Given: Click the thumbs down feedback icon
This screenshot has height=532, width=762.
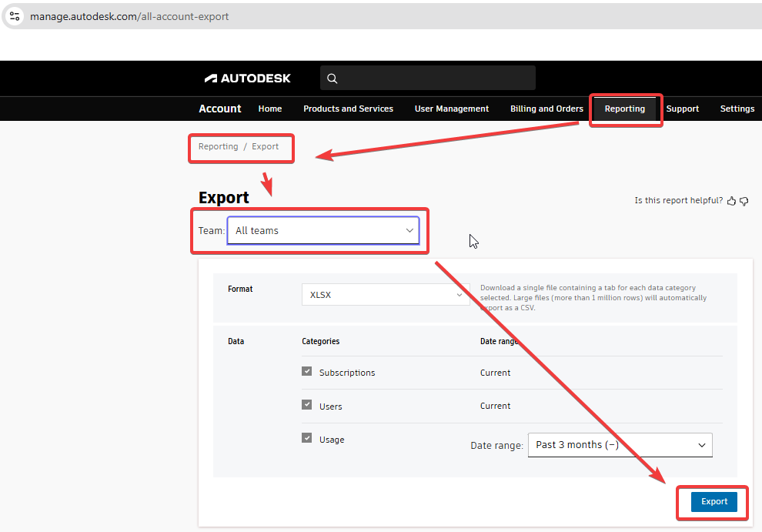Looking at the screenshot, I should pyautogui.click(x=744, y=201).
